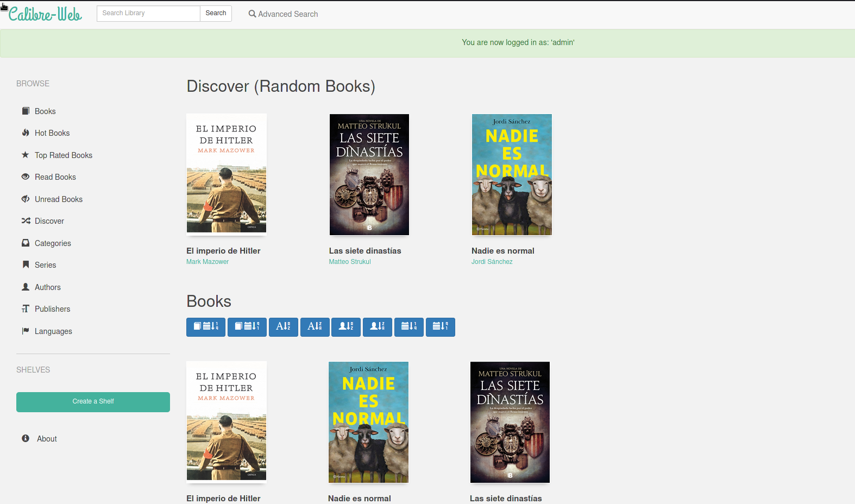Viewport: 855px width, 504px height.
Task: Sort by publishing date ascending (calendar 1-9)
Action: 409,327
